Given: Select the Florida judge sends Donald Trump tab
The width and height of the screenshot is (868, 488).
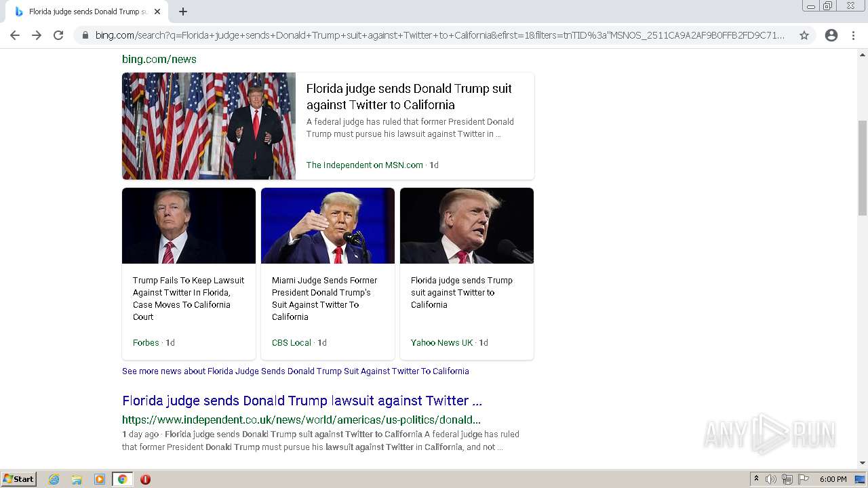Looking at the screenshot, I should click(87, 12).
